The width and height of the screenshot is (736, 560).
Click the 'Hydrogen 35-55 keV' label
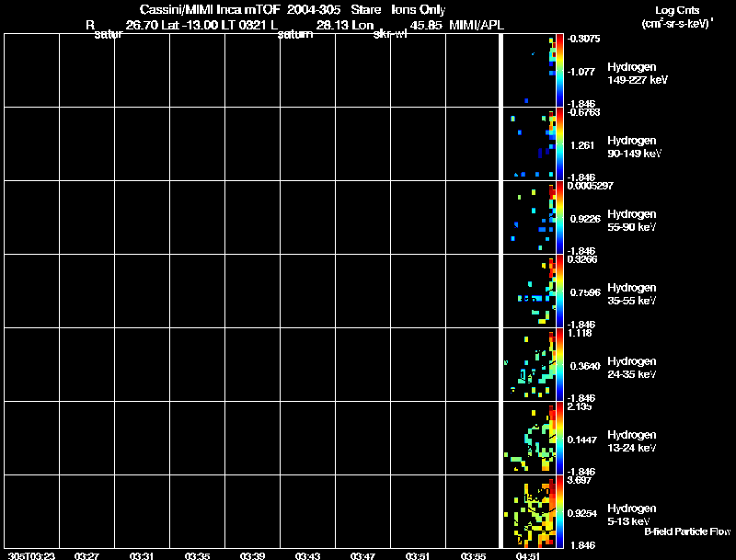tap(632, 294)
